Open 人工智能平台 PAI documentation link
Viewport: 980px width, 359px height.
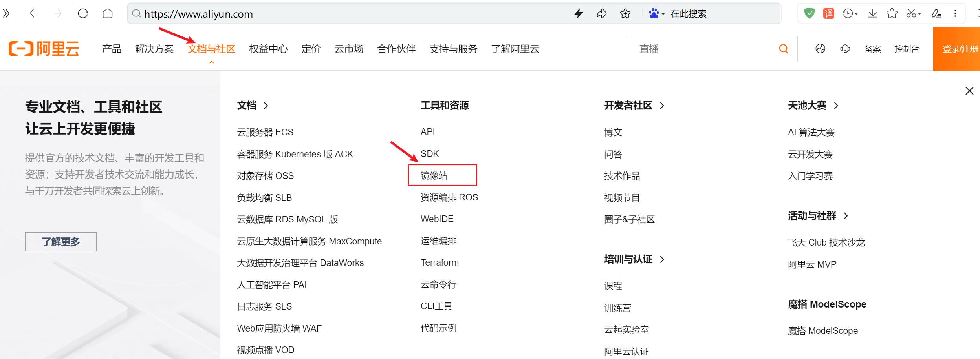272,285
